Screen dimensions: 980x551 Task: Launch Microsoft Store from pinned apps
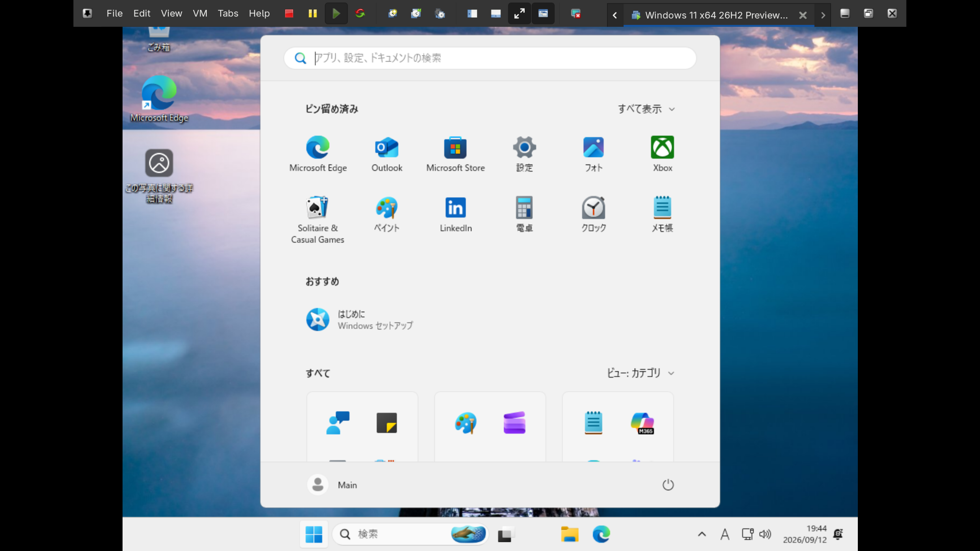click(x=455, y=154)
